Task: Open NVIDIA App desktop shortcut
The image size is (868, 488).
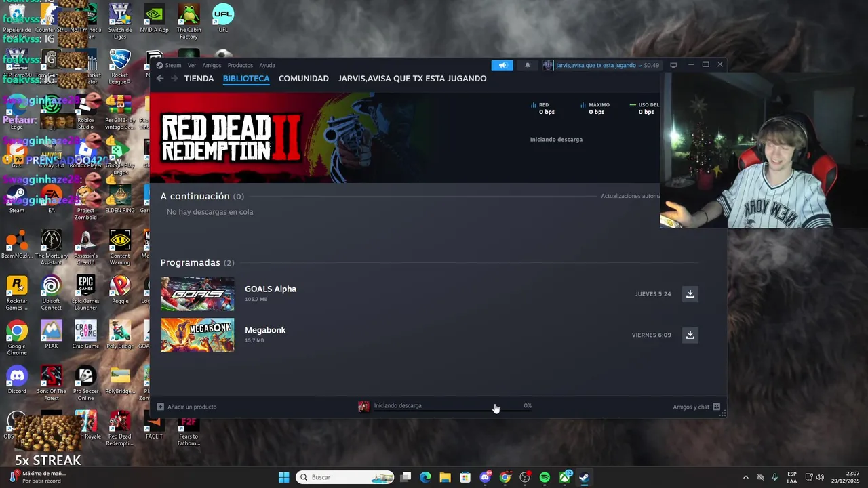Action: (154, 19)
